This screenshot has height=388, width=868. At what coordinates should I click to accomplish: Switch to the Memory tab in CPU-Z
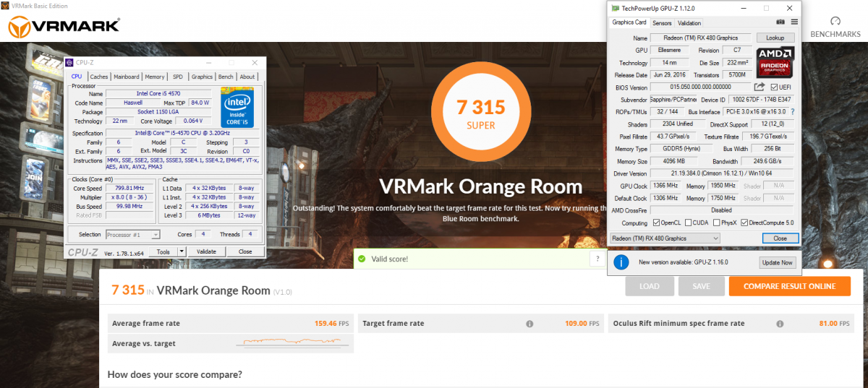point(155,77)
